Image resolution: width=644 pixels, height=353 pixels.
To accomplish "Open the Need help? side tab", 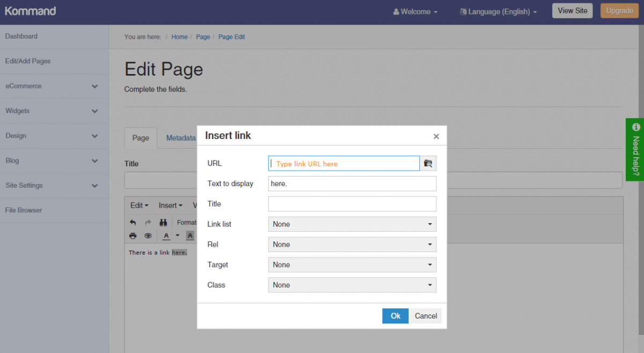I will point(635,150).
